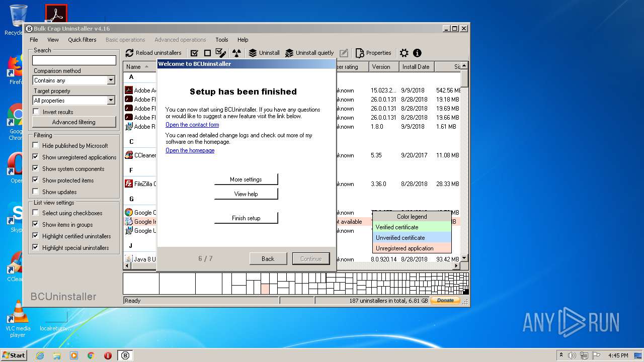Screen dimensions: 644x362
Task: Click Adobe Acrobat row icon
Action: [129, 90]
